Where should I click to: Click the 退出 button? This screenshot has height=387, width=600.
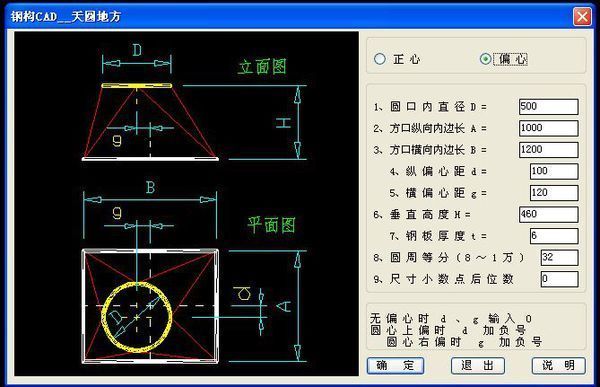click(478, 366)
